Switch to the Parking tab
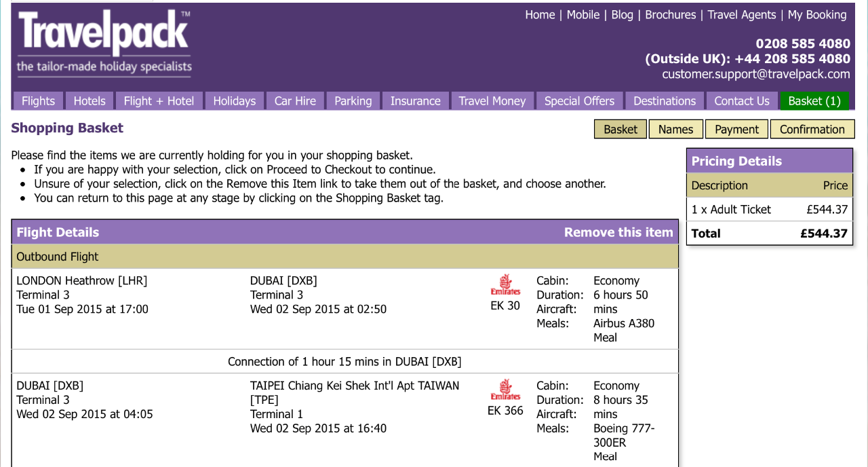Viewport: 868px width, 467px height. pyautogui.click(x=353, y=100)
